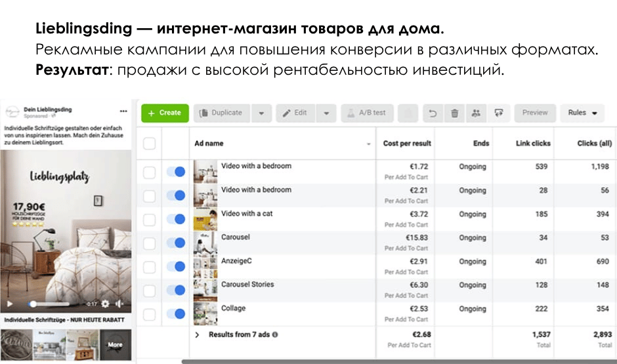This screenshot has width=617, height=364.
Task: Click the 2,893 total clicks value
Action: pos(603,334)
